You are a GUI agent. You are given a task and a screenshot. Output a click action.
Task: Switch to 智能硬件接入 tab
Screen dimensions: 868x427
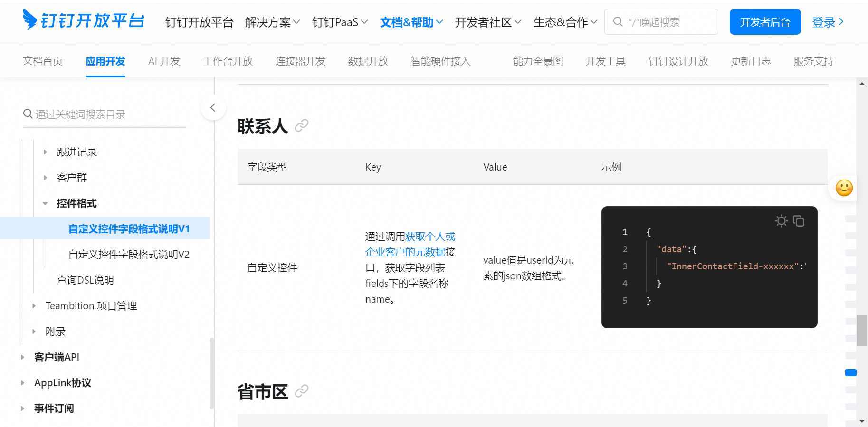pos(441,61)
